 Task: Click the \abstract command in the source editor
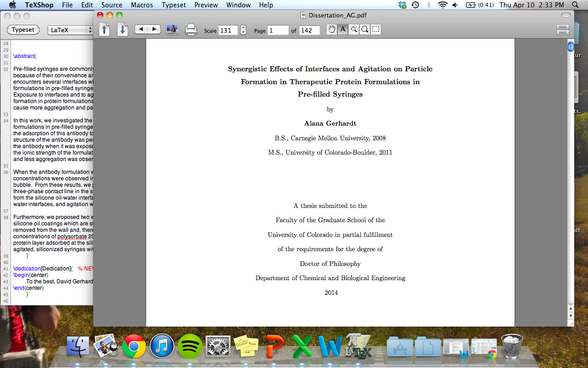point(24,56)
